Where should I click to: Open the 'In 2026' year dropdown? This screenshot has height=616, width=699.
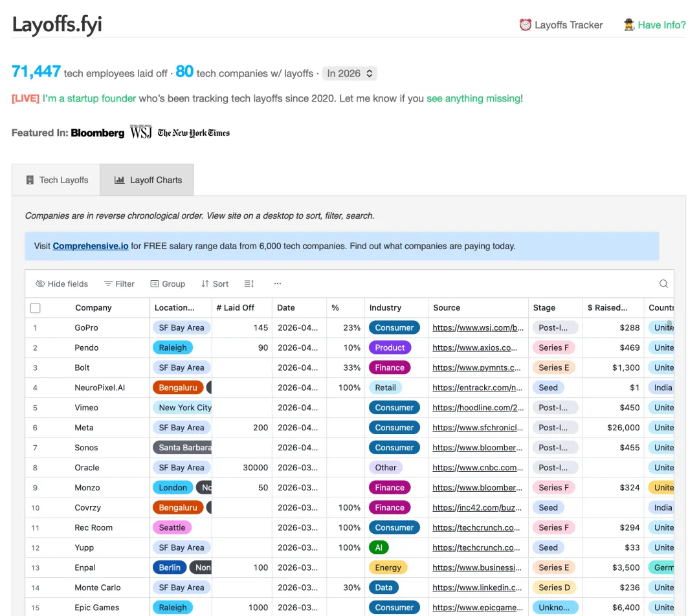pos(349,74)
